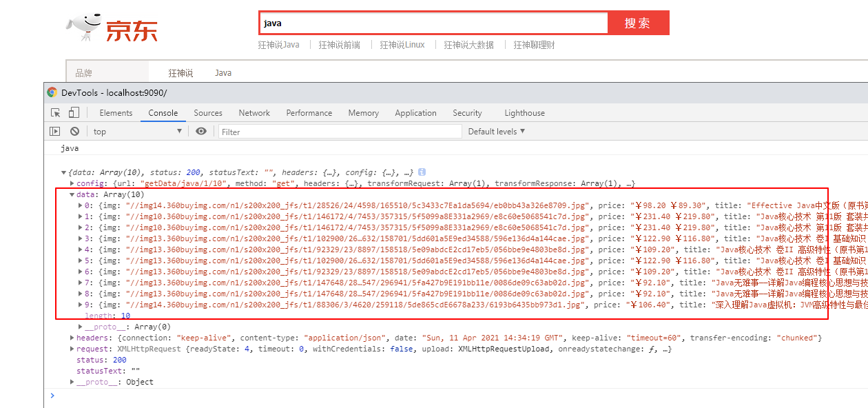Expand array item 1 arrow

81,216
